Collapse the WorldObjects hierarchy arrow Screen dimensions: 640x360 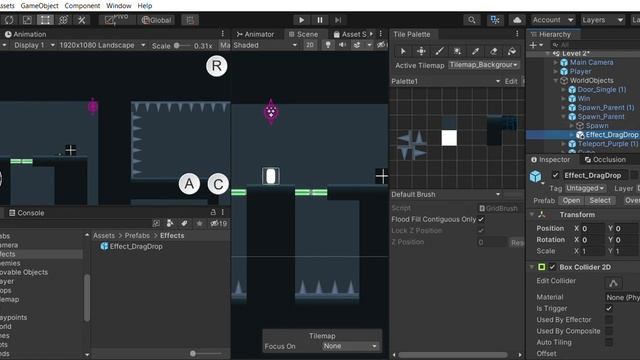[x=556, y=80]
